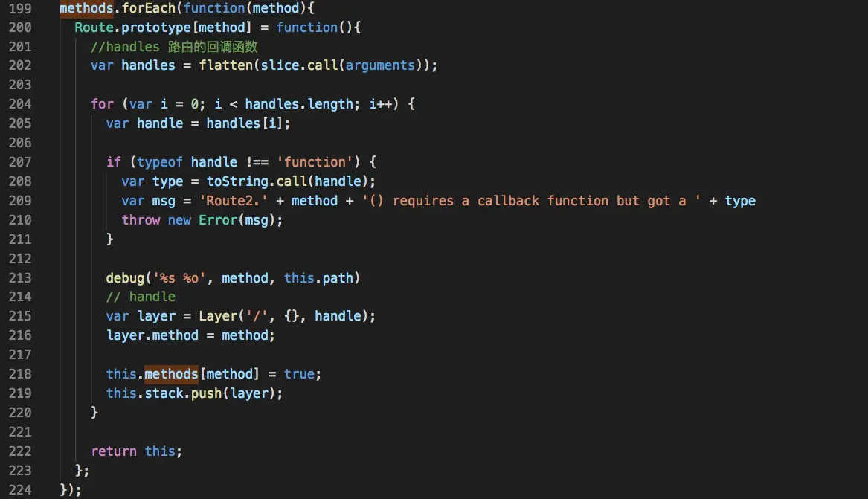The image size is (868, 499).
Task: Click the '// handle' comment on line 214
Action: (141, 297)
